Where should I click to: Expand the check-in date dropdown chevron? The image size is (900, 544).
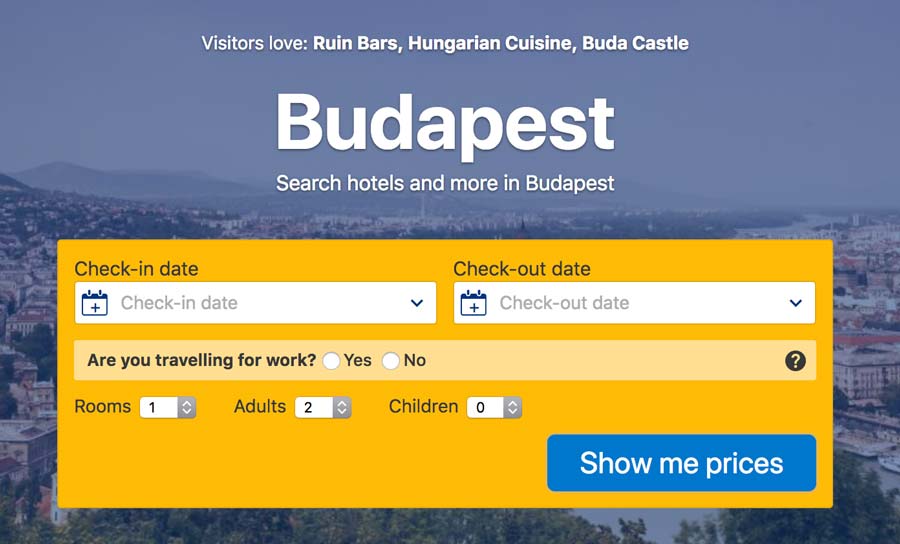(x=417, y=303)
